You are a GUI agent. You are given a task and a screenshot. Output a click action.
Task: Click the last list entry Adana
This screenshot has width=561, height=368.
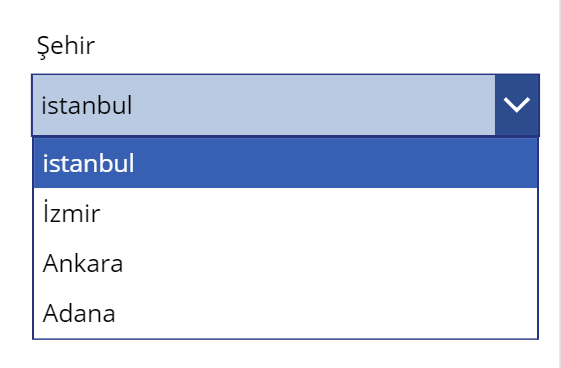(x=285, y=313)
